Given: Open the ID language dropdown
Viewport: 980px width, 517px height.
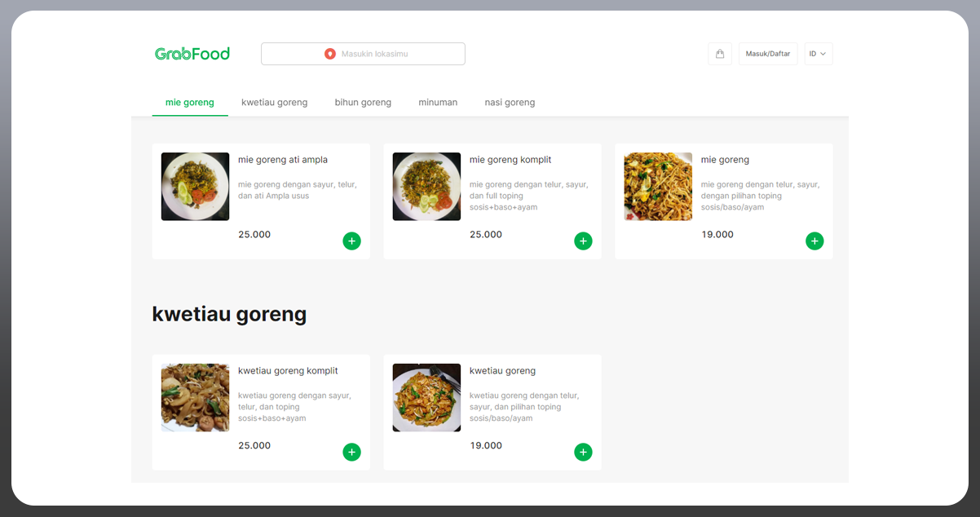Looking at the screenshot, I should click(818, 54).
